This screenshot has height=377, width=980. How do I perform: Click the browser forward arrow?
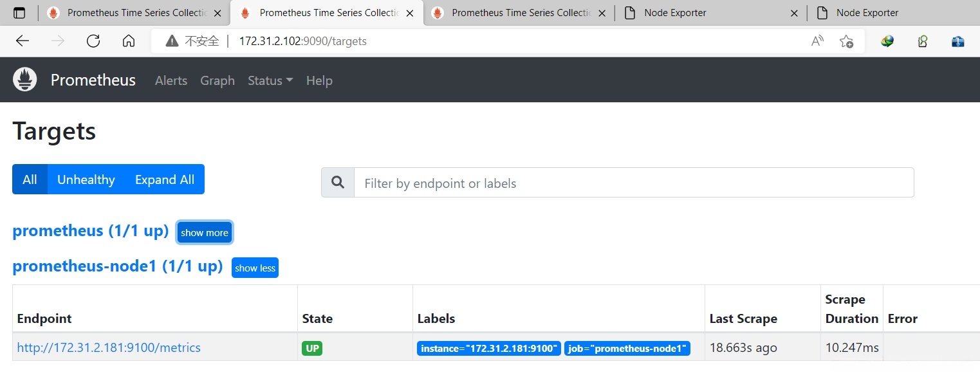[x=58, y=41]
